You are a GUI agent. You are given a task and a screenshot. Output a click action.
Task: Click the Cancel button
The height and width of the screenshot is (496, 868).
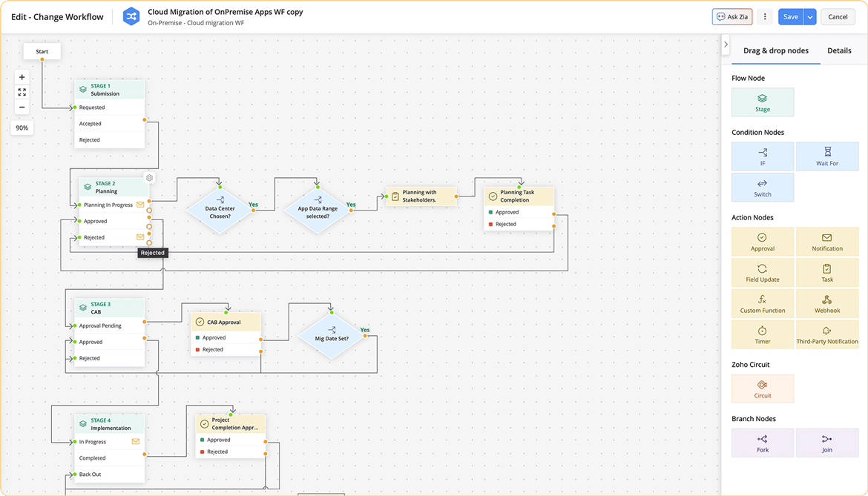[x=838, y=16]
